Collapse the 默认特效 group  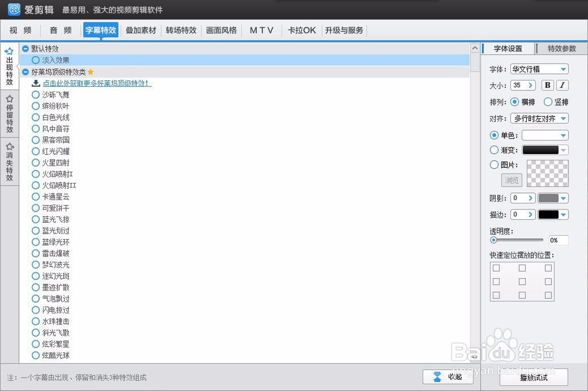(25, 49)
